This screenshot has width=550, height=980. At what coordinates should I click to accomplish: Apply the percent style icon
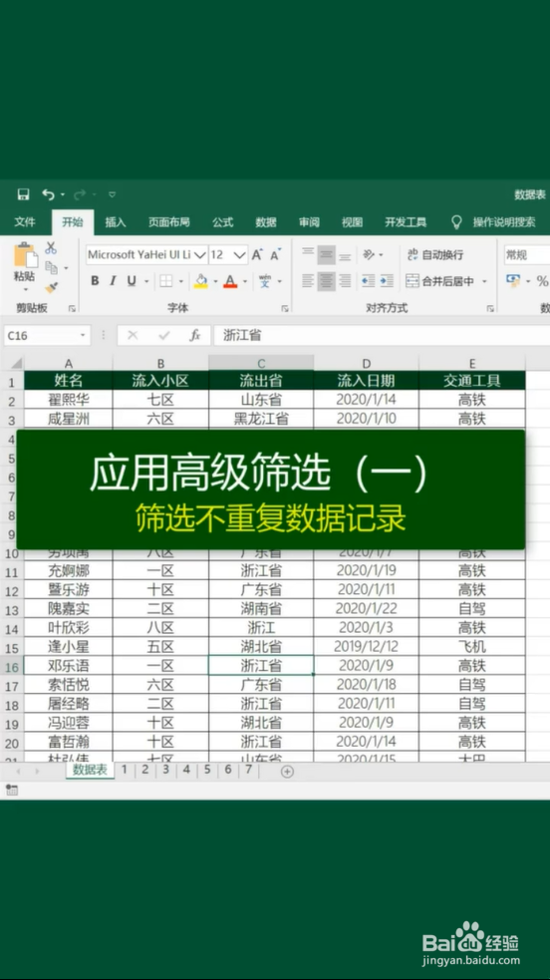click(542, 282)
